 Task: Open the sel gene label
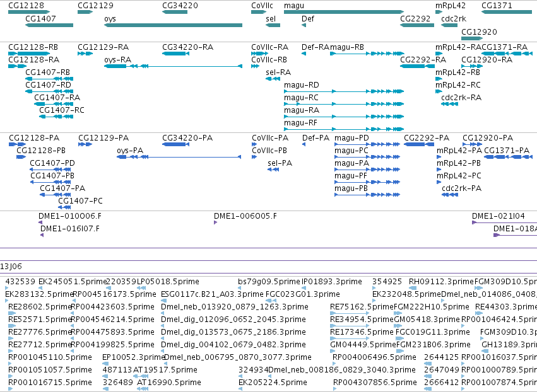pos(271,18)
